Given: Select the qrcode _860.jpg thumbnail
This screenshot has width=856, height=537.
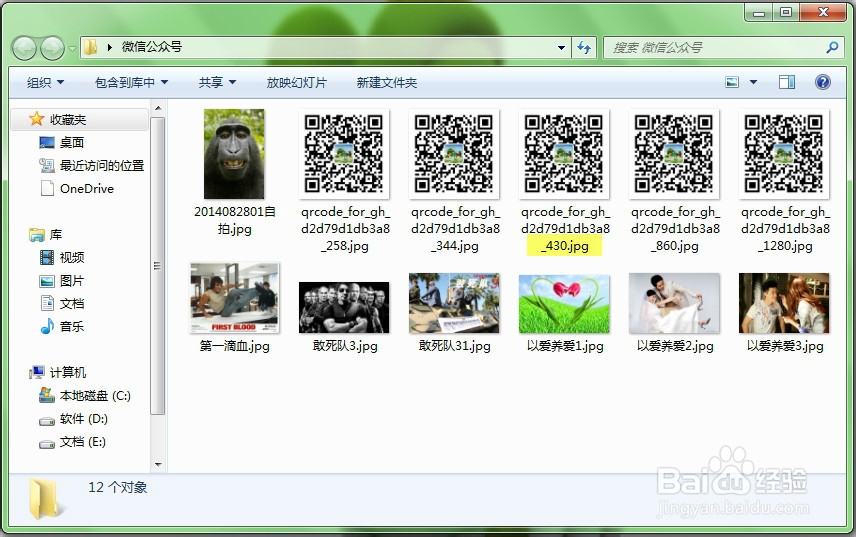Looking at the screenshot, I should click(x=674, y=154).
